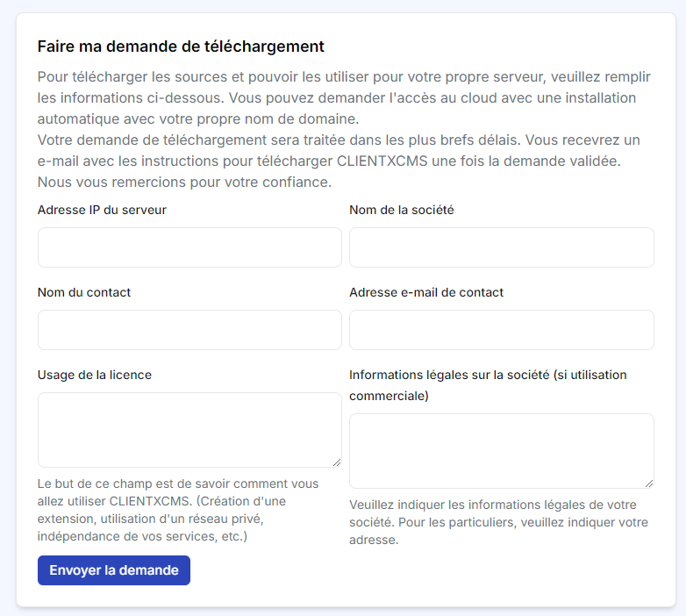The image size is (686, 616).
Task: Click the "Usage de la licence" label
Action: tap(95, 375)
